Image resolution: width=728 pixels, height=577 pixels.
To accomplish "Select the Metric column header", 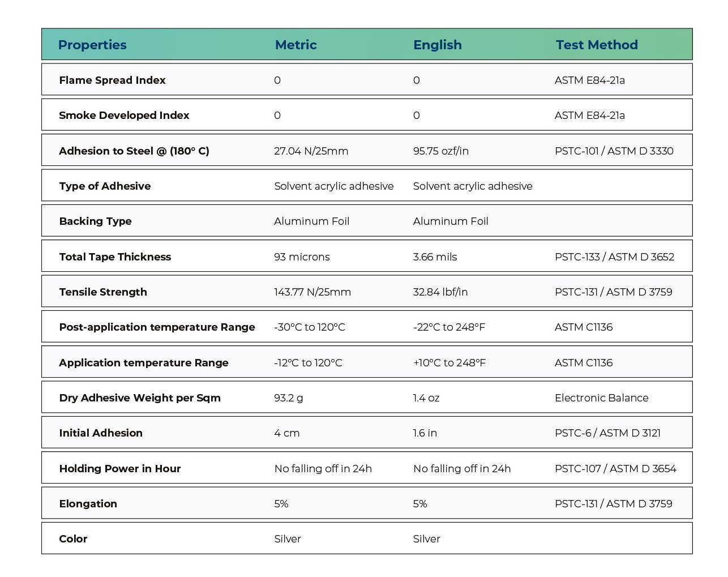I will click(x=296, y=45).
